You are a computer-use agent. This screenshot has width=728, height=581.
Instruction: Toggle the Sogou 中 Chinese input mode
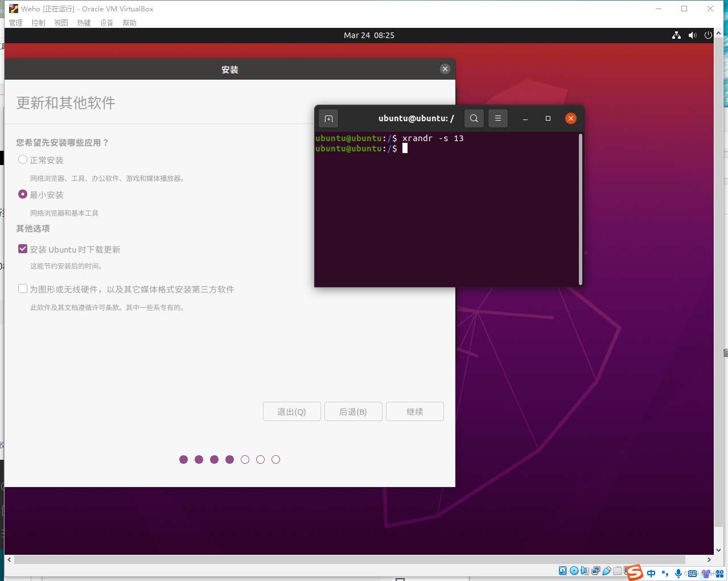651,574
